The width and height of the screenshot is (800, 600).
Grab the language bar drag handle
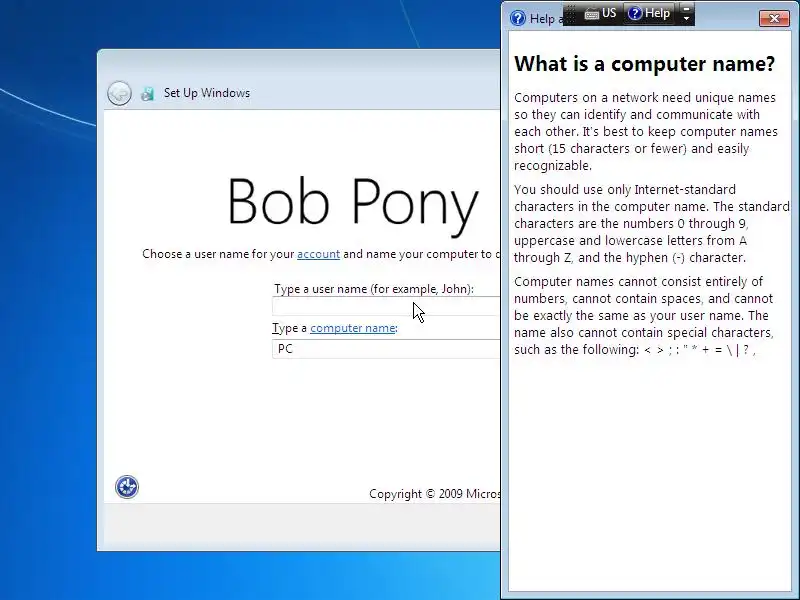[x=570, y=14]
